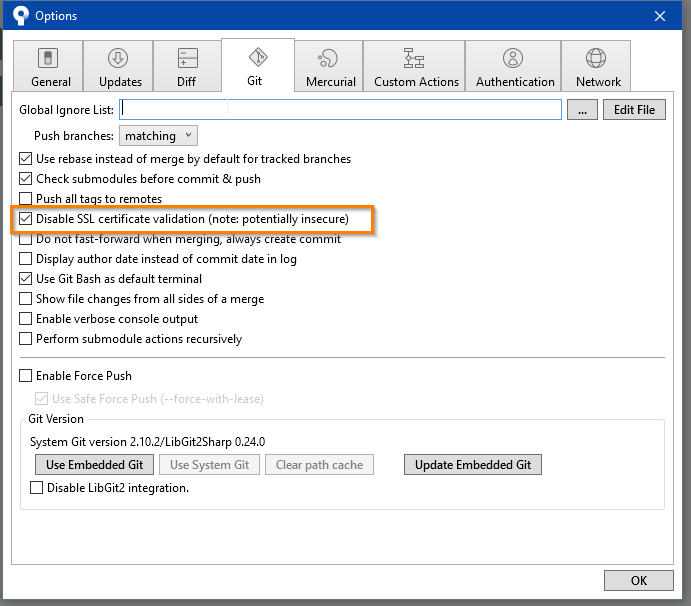Screen dimensions: 691x606
Task: Check Disable LibGit2 integration
Action: coord(37,488)
